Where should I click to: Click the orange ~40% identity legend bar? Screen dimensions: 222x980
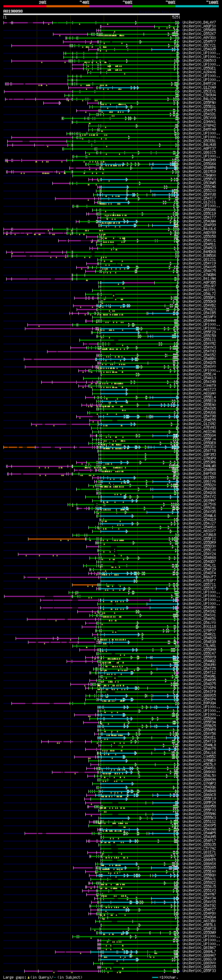click(x=68, y=6)
